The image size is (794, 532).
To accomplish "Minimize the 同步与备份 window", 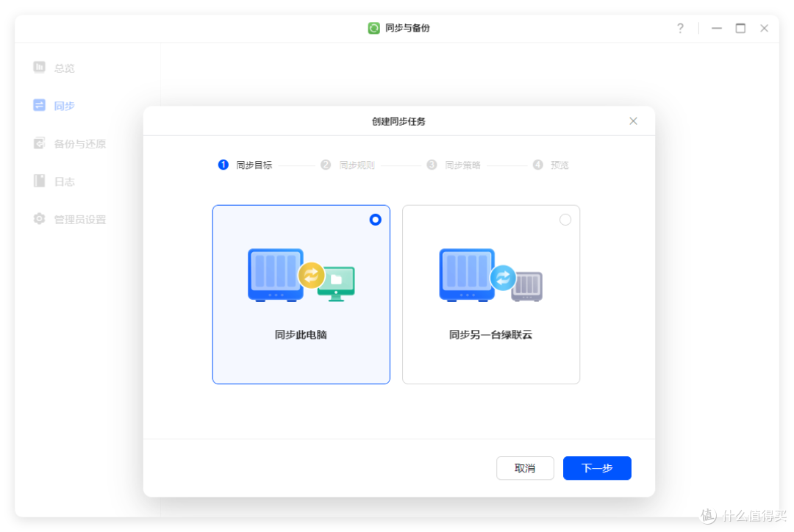I will 717,29.
